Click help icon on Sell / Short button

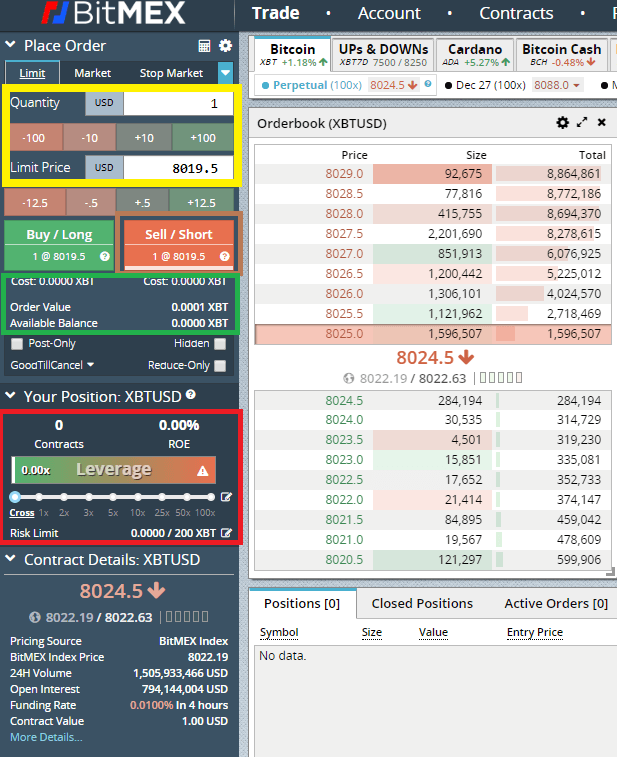(x=224, y=256)
